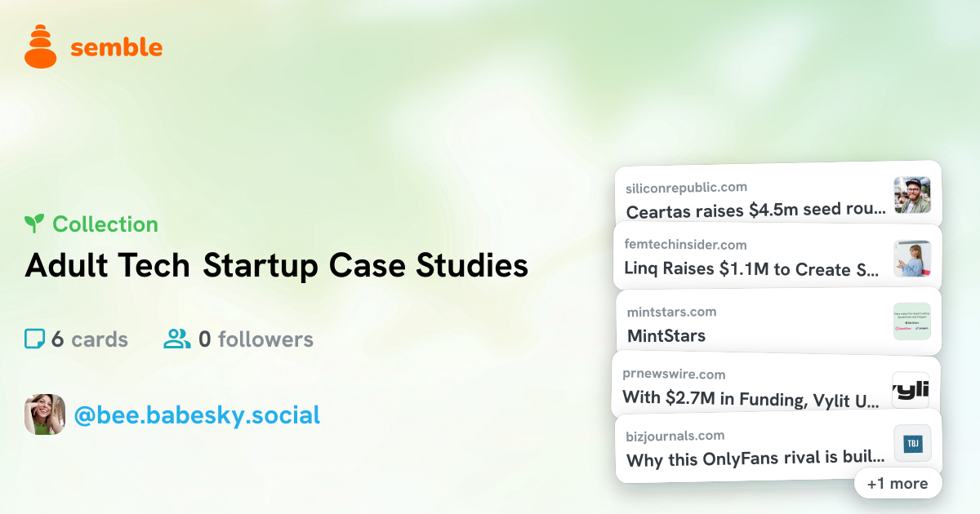Expand the +1 more cards pill
Image resolution: width=980 pixels, height=514 pixels.
point(898,483)
